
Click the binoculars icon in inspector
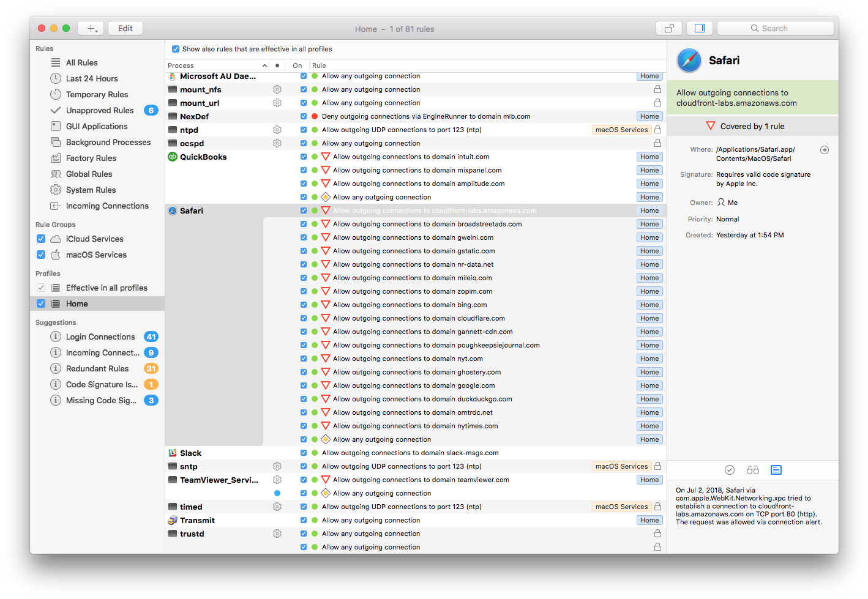753,470
